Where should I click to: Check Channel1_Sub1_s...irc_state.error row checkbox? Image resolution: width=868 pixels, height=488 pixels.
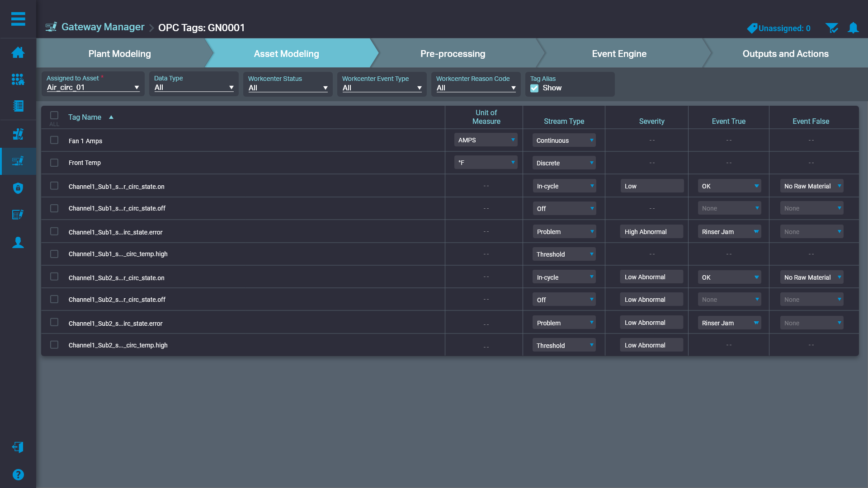coord(54,231)
